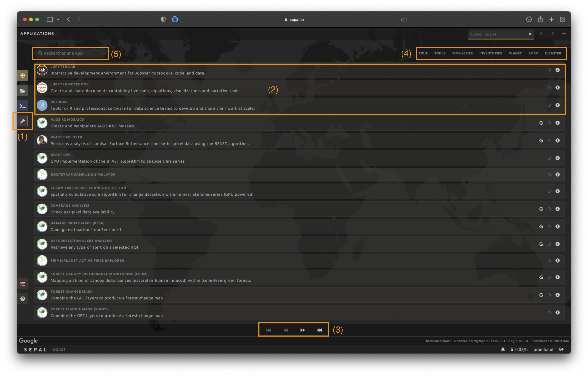Screen dimensions: 588x376
Task: Click the status circle for RStudio
Action: (549, 105)
